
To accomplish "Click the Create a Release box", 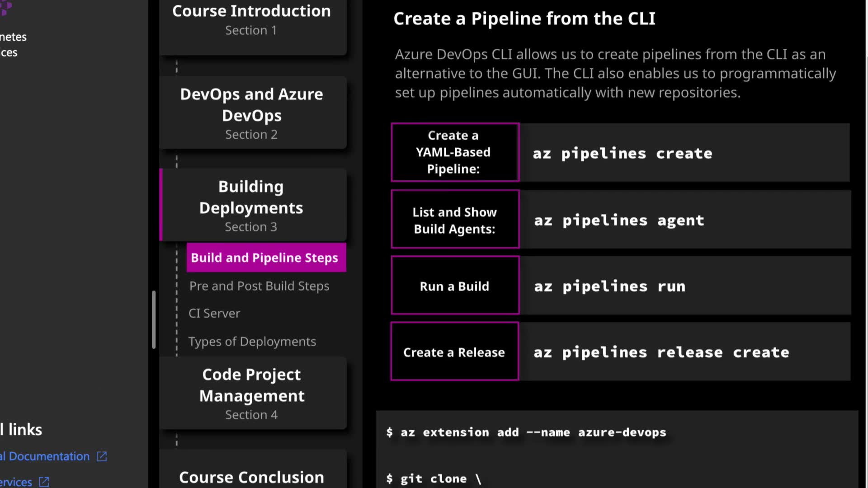I will coord(454,352).
